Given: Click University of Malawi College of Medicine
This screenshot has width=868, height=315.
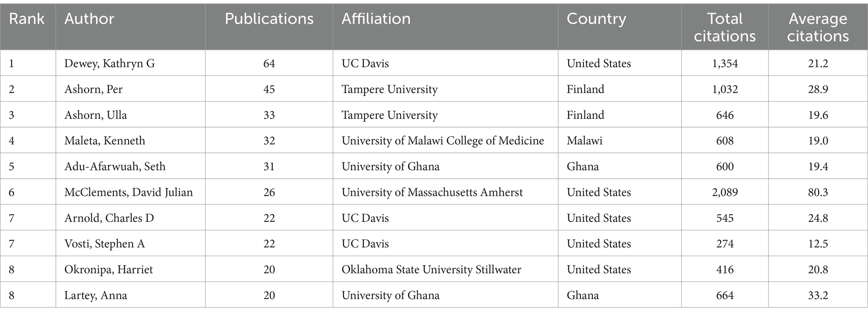Looking at the screenshot, I should click(x=443, y=141).
